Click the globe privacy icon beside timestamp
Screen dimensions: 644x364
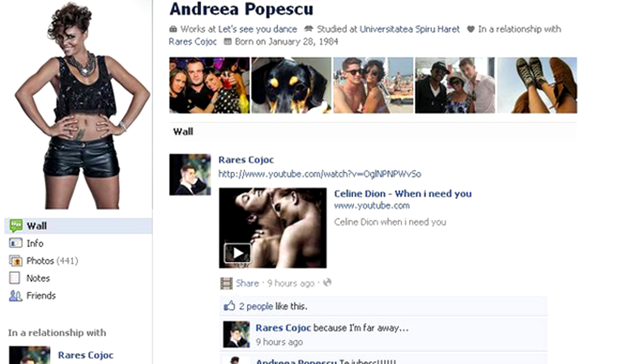[327, 283]
